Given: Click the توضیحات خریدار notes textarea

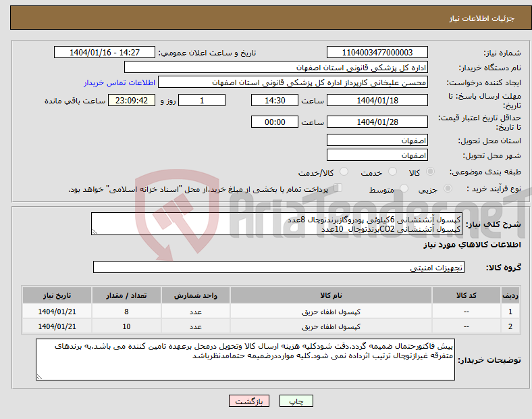Looking at the screenshot, I should [245, 360].
